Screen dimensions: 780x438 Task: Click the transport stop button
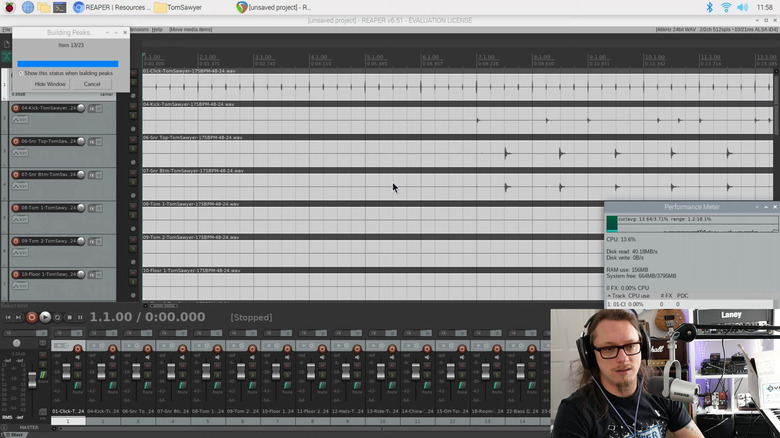click(70, 317)
